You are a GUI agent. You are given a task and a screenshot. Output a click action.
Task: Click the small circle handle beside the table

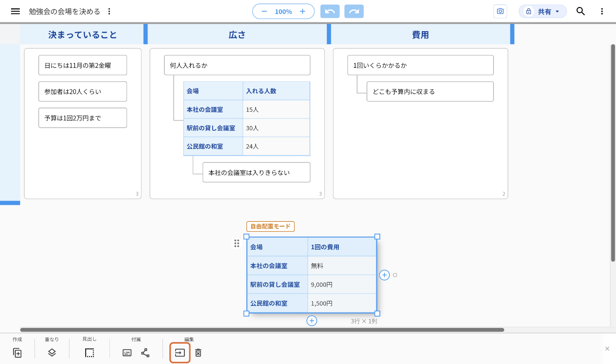click(395, 275)
